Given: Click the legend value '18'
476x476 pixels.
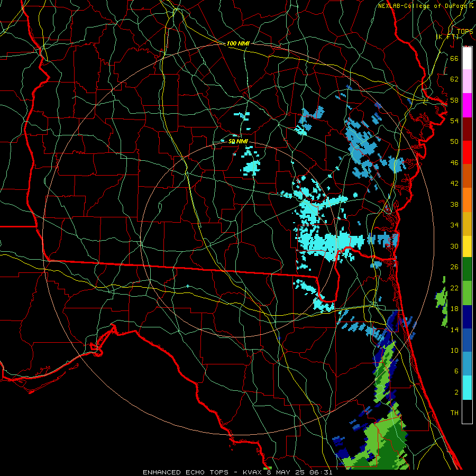Looking at the screenshot, I should pyautogui.click(x=454, y=309).
